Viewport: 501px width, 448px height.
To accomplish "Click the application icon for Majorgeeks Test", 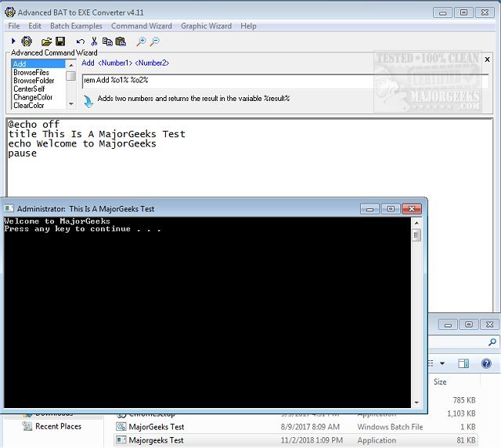I will click(121, 440).
